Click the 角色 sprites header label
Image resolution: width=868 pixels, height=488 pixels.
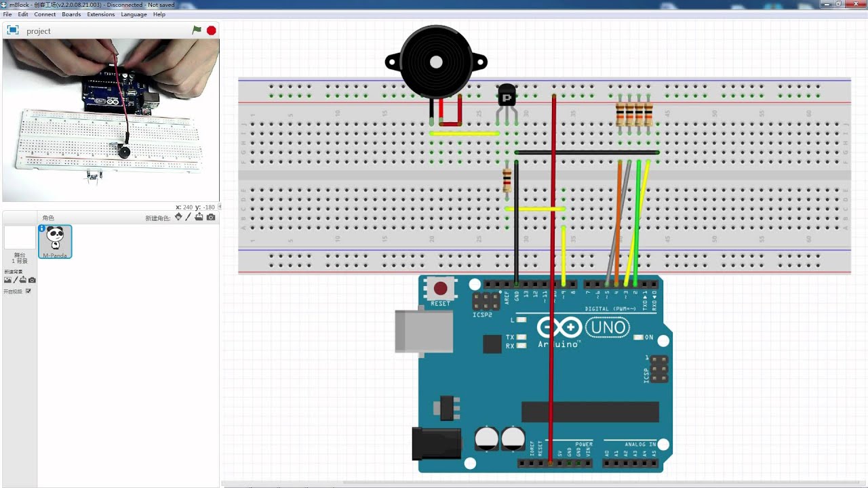47,218
